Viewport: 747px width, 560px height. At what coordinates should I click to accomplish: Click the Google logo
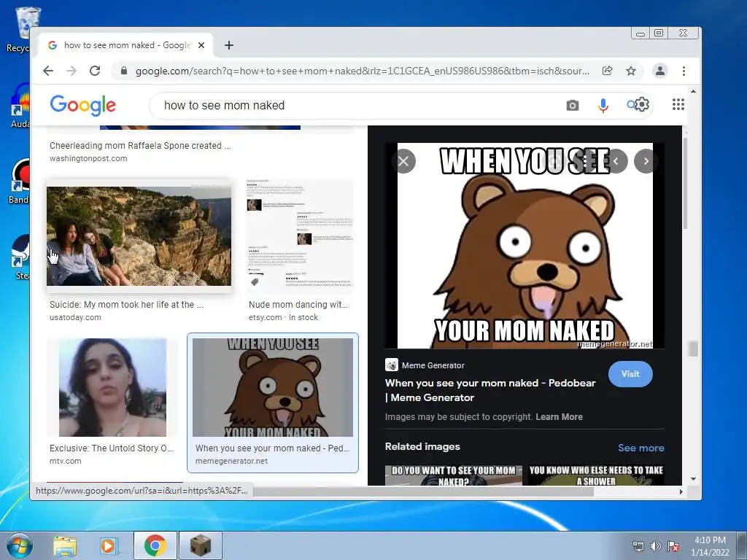83,105
